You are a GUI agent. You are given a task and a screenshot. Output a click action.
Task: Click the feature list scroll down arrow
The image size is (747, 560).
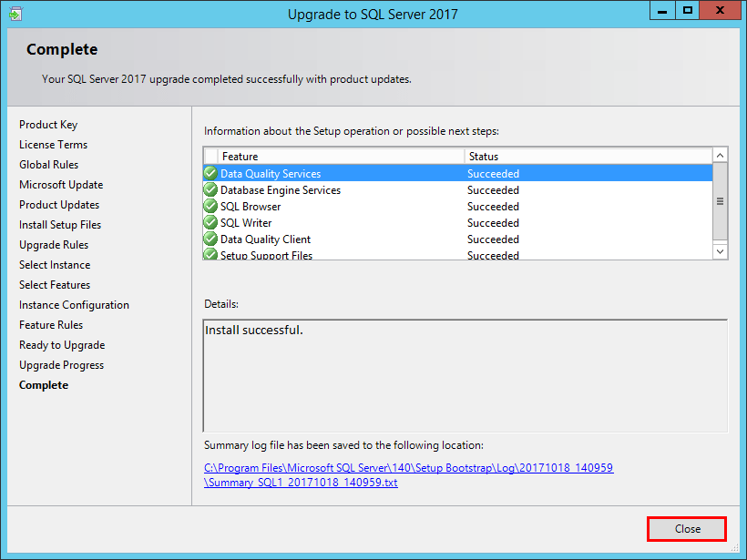pos(720,251)
